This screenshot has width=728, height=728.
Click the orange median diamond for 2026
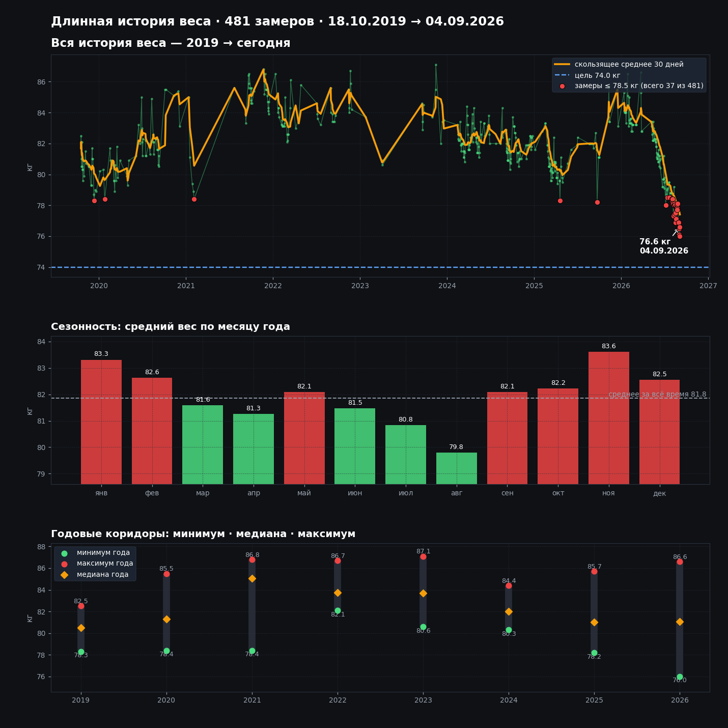pos(680,622)
